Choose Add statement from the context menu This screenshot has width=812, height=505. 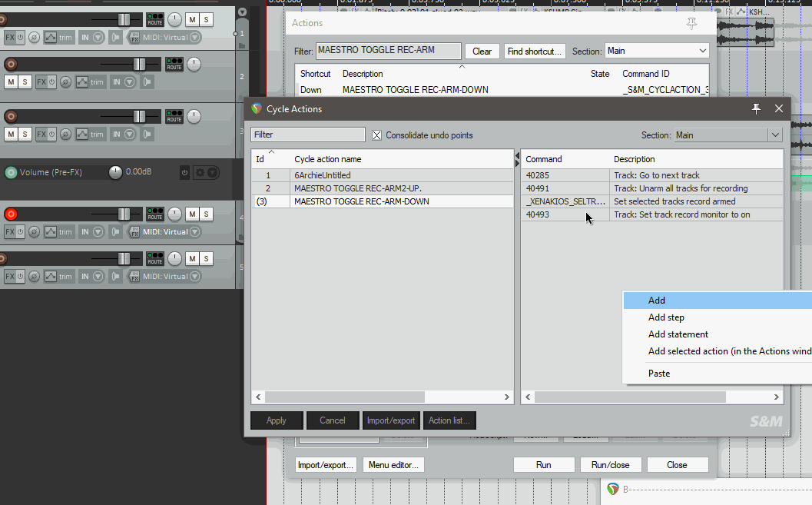[x=718, y=334]
